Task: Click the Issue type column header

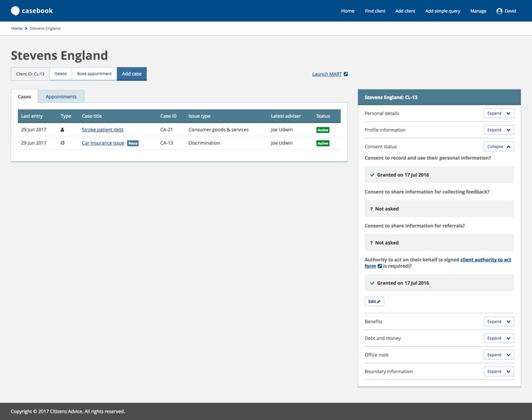Action: tap(199, 116)
